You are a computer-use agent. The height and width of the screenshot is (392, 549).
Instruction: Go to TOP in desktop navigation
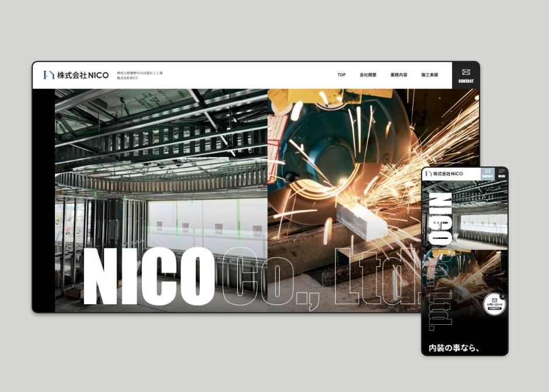[x=342, y=75]
